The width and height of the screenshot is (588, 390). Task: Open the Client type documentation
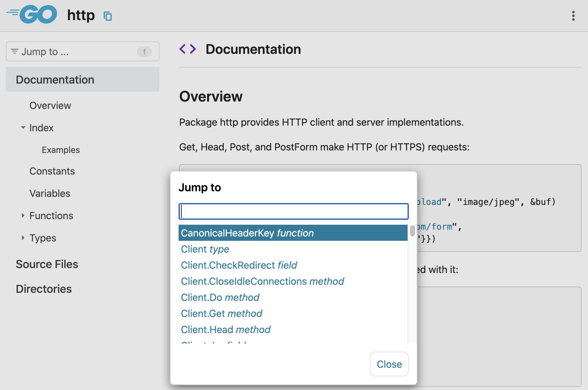pyautogui.click(x=205, y=249)
